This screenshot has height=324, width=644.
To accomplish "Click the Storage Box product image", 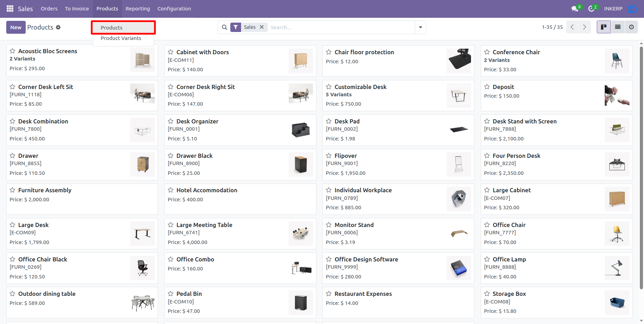I will click(x=617, y=302).
